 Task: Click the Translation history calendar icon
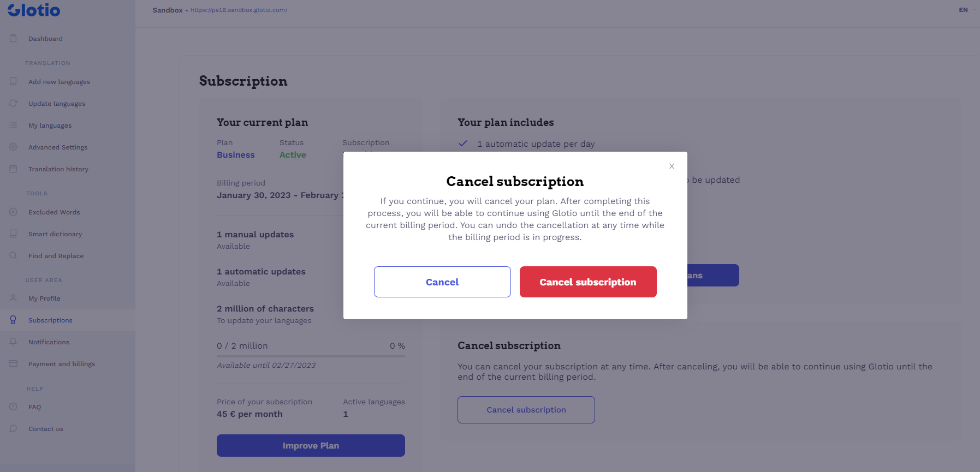(x=13, y=169)
